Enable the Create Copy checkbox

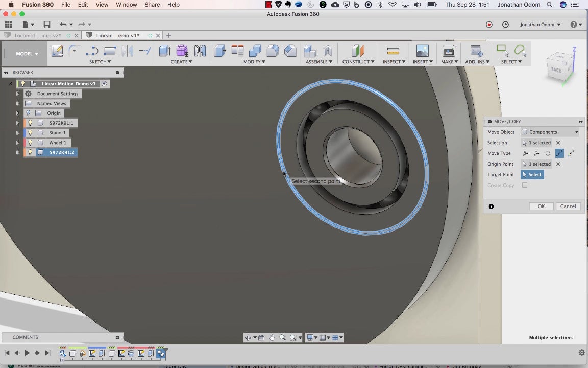pos(525,185)
